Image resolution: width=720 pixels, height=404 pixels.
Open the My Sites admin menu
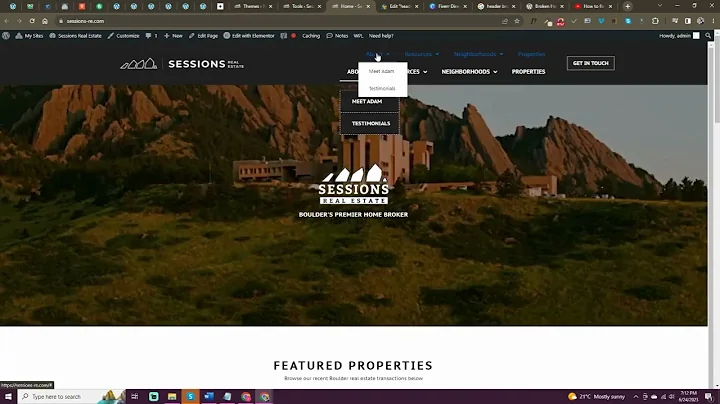29,36
